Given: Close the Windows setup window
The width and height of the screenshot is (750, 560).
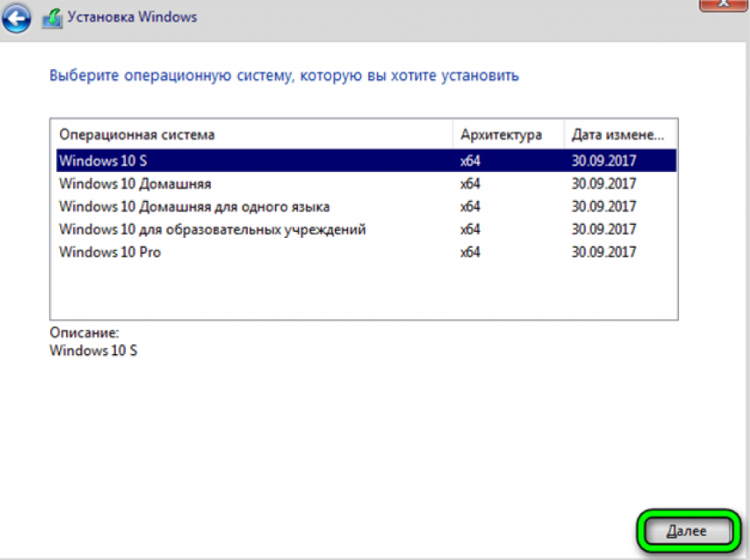Looking at the screenshot, I should click(x=724, y=4).
